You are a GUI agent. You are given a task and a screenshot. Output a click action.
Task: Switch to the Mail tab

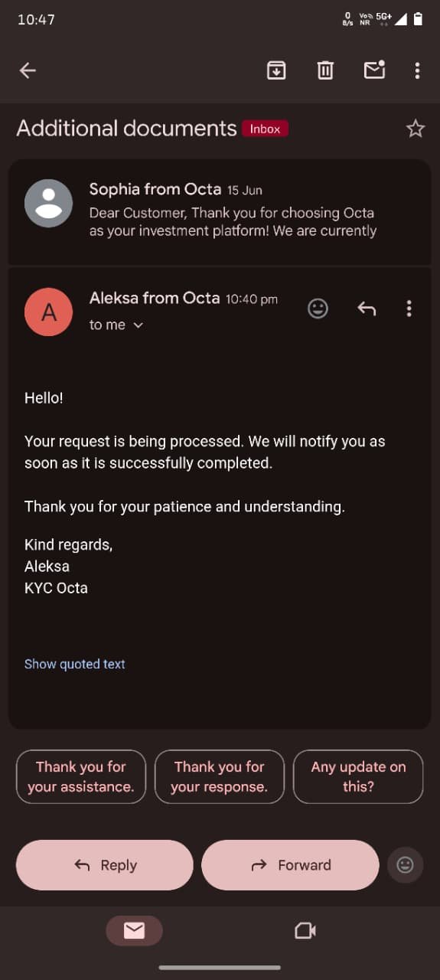tap(134, 930)
